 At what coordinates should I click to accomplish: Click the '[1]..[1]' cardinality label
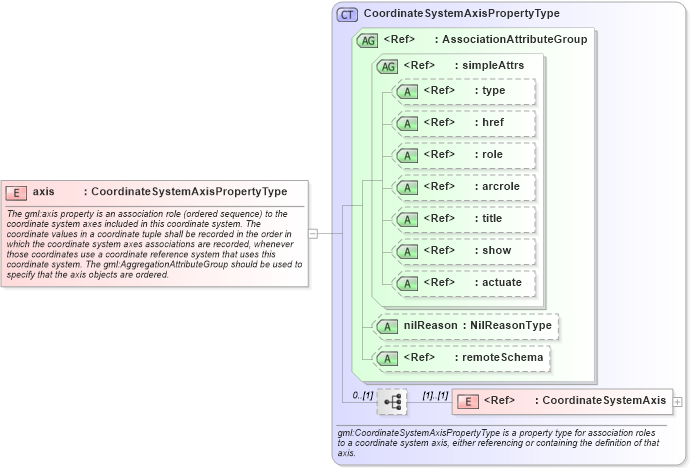tap(435, 396)
